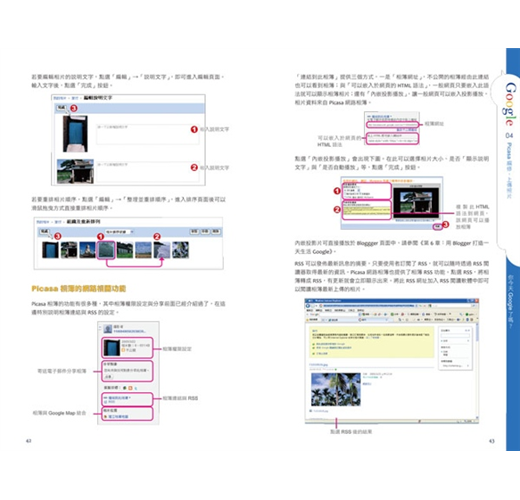Click the slideshow preview image
520x500 pixels.
pos(416,202)
